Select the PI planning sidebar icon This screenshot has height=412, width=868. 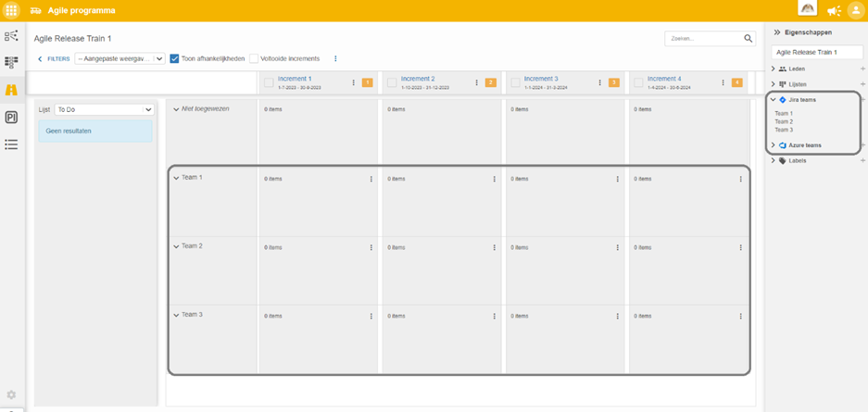[11, 118]
